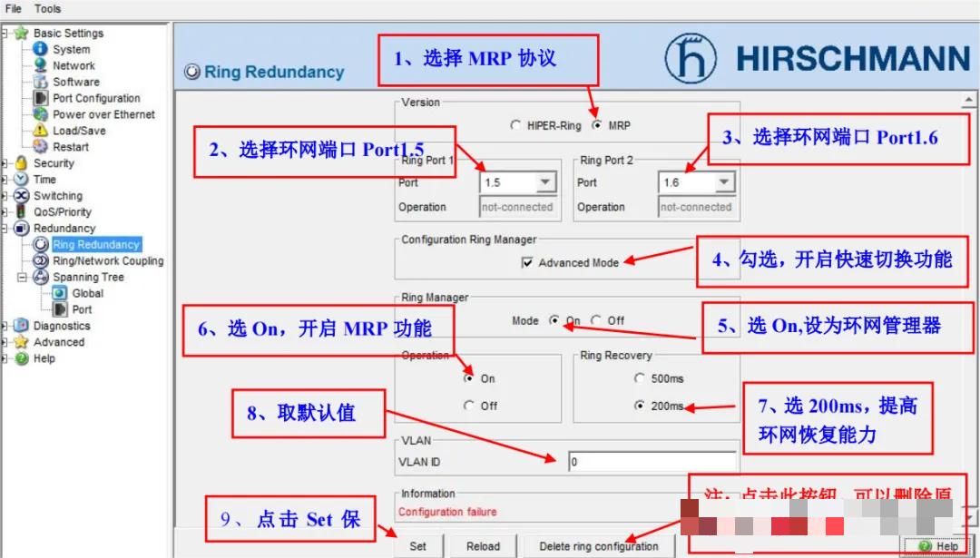Screen dimensions: 980x558
Task: Click 'Configuration failure' information text
Action: 447,512
